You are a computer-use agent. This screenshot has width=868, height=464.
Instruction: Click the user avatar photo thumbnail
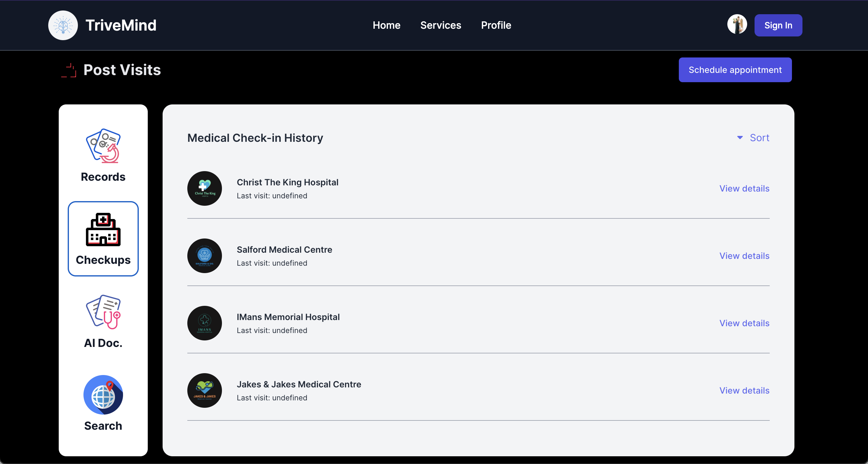coord(737,25)
